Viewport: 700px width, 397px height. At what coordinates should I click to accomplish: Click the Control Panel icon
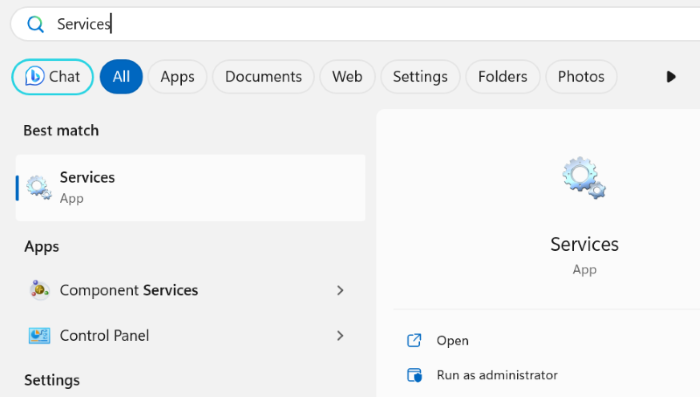(39, 336)
